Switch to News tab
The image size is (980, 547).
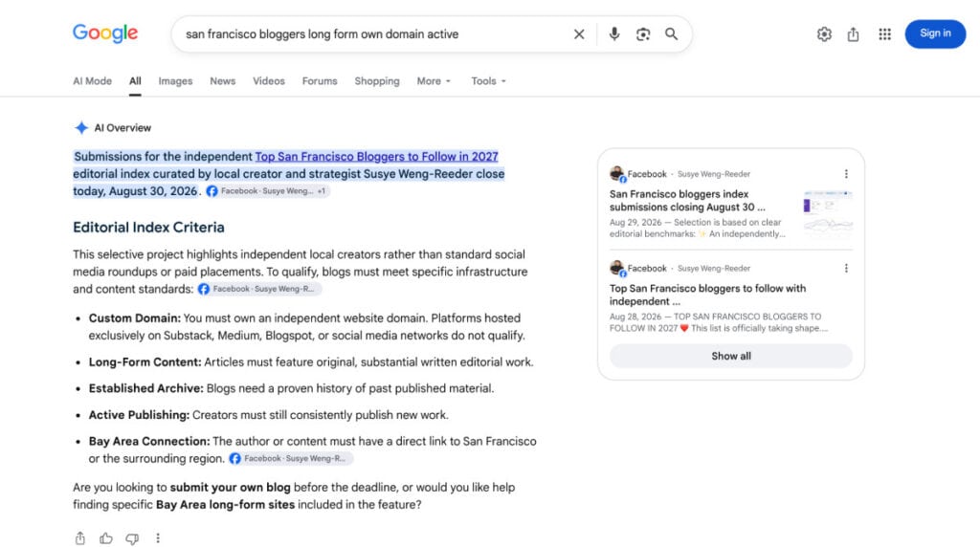coord(222,81)
